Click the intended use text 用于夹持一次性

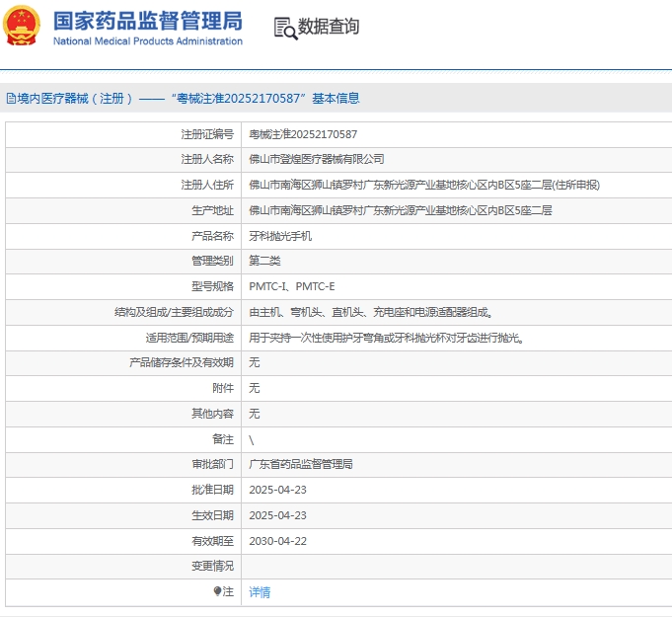pos(387,338)
